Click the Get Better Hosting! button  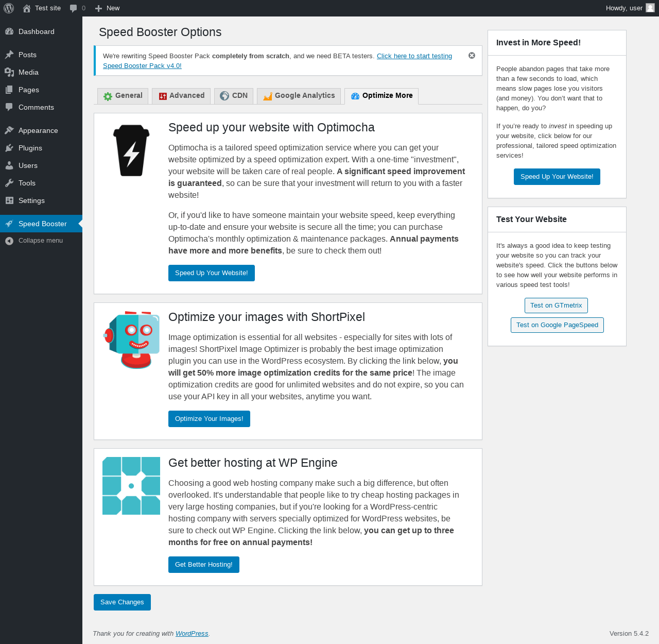(204, 565)
